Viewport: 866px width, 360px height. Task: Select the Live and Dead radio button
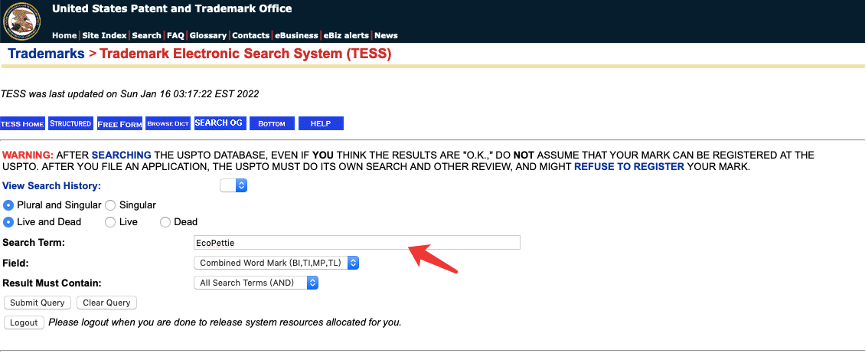tap(8, 222)
